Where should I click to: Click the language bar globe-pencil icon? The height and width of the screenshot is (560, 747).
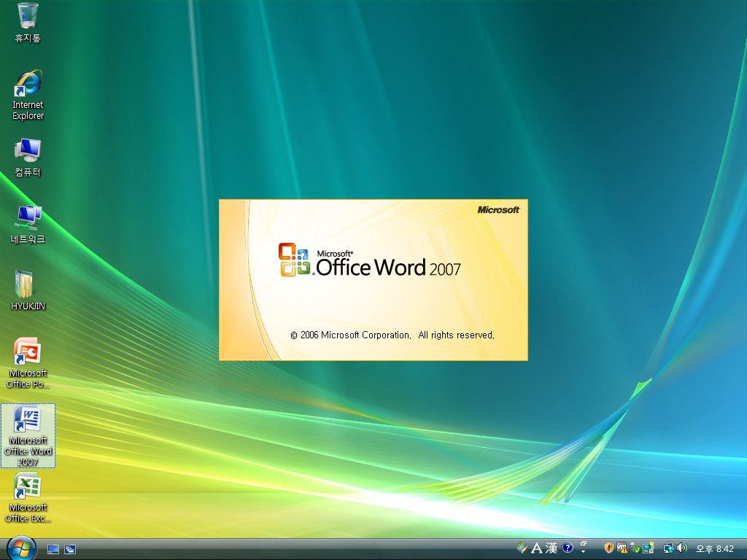[x=522, y=548]
